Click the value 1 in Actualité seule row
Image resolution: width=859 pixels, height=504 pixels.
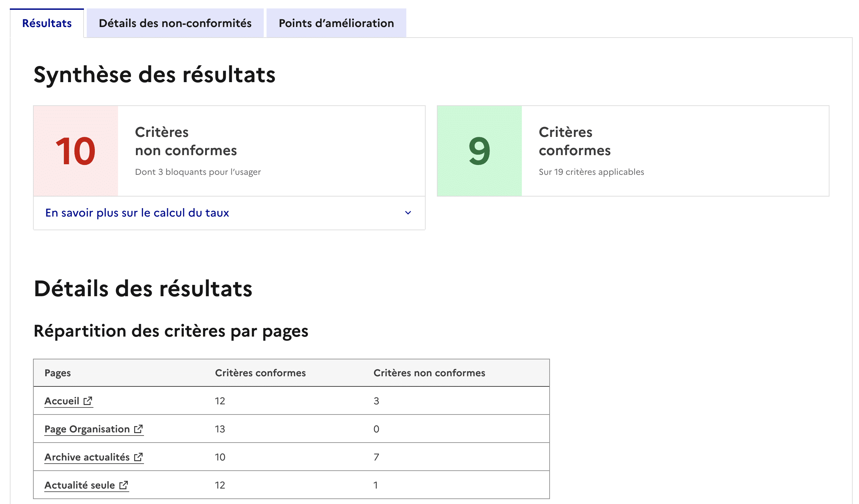(375, 485)
